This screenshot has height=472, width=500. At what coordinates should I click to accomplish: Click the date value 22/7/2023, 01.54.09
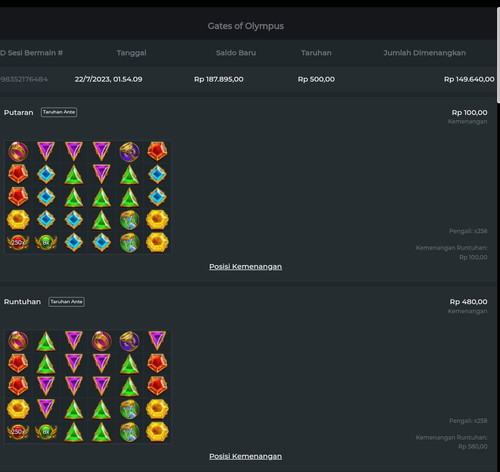click(108, 79)
